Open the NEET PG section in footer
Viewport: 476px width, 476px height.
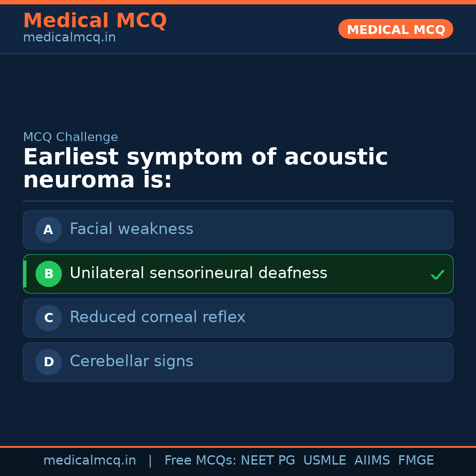pos(268,460)
